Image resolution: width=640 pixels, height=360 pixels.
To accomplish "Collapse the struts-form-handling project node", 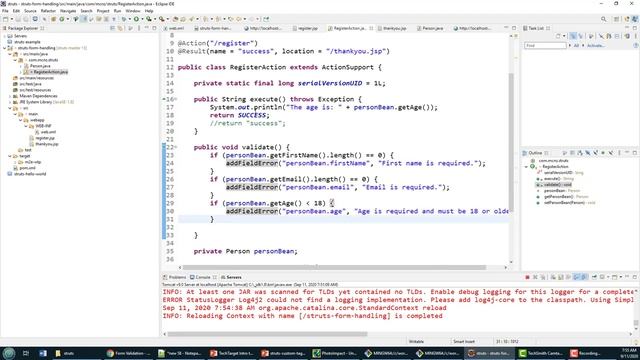I will (4, 48).
